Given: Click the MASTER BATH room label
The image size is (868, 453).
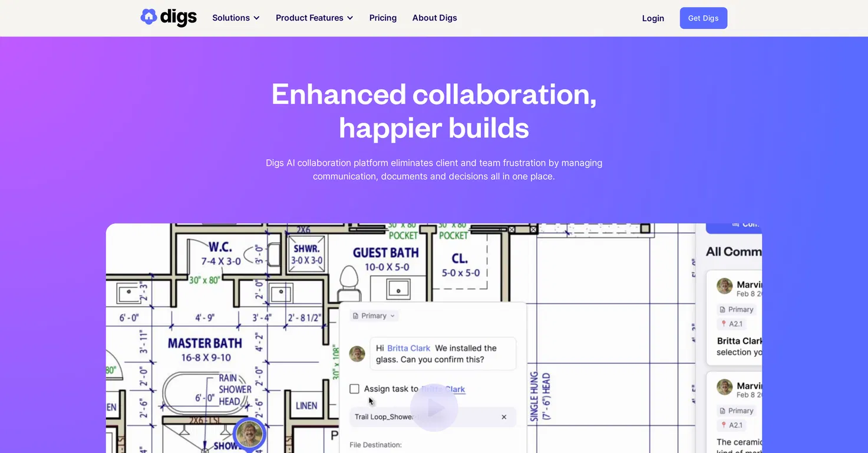Looking at the screenshot, I should [x=205, y=343].
